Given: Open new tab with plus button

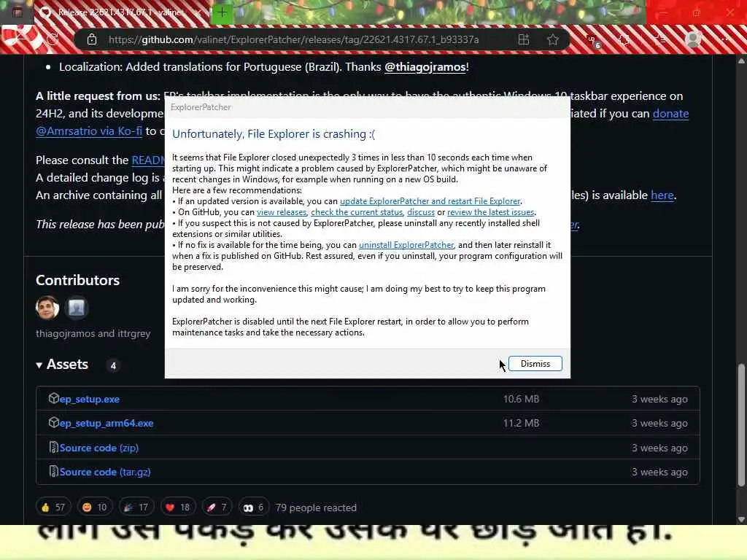Looking at the screenshot, I should pyautogui.click(x=222, y=12).
